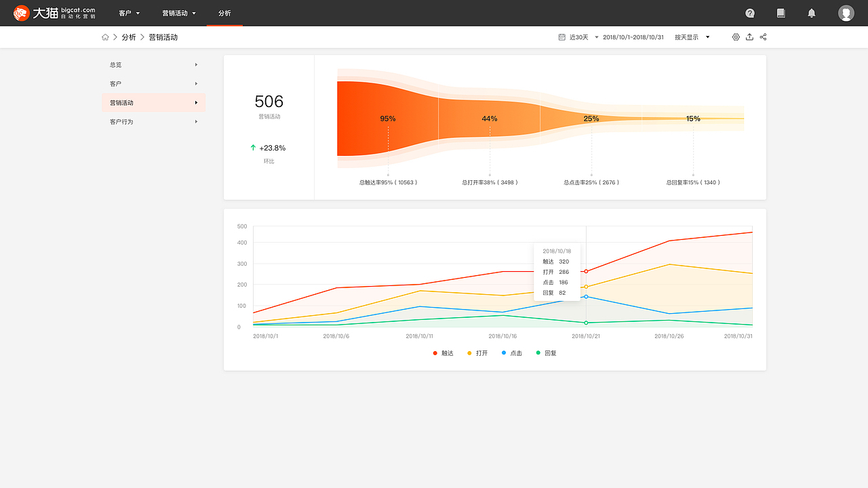Click the red 触达 data point on chart
The image size is (868, 488).
coord(586,272)
